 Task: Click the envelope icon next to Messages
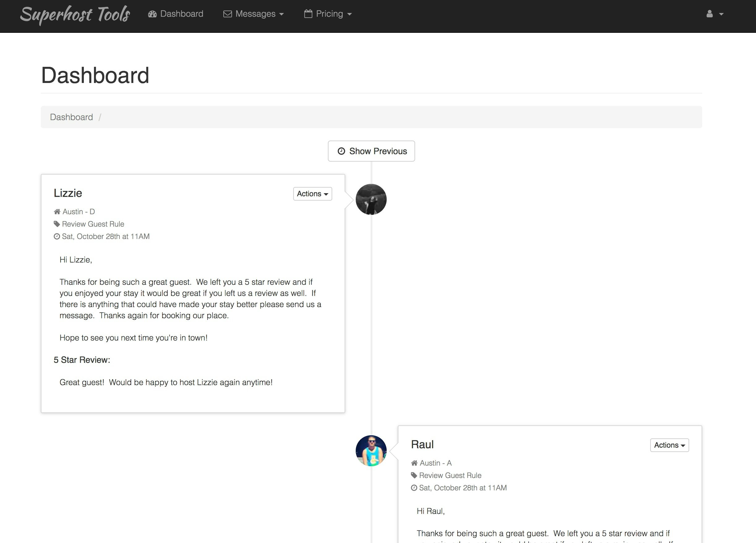[x=227, y=14]
